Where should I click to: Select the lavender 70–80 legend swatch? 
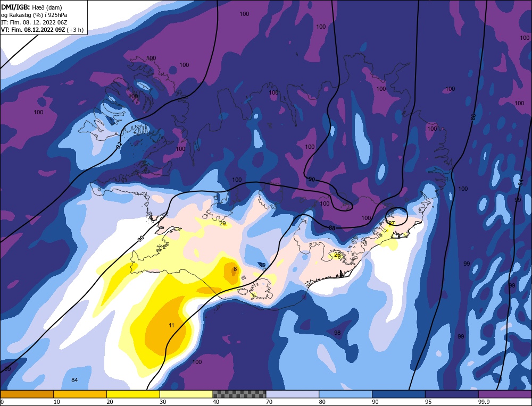point(293,394)
